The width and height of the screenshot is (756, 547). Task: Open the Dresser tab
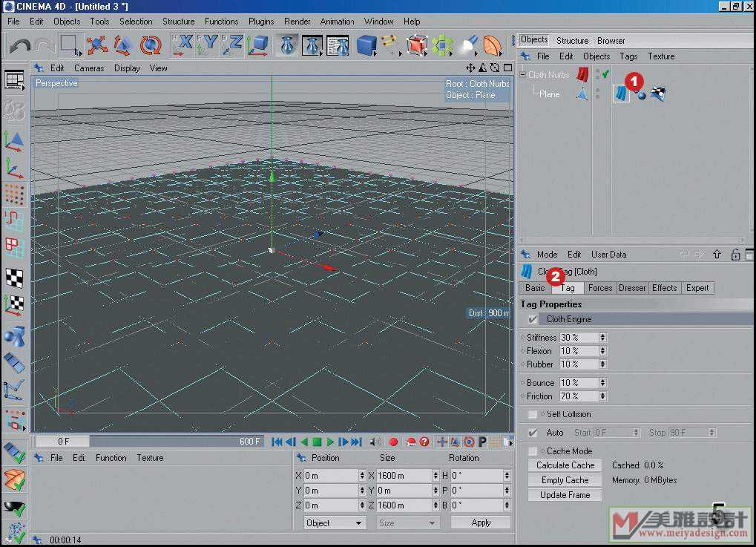(631, 288)
